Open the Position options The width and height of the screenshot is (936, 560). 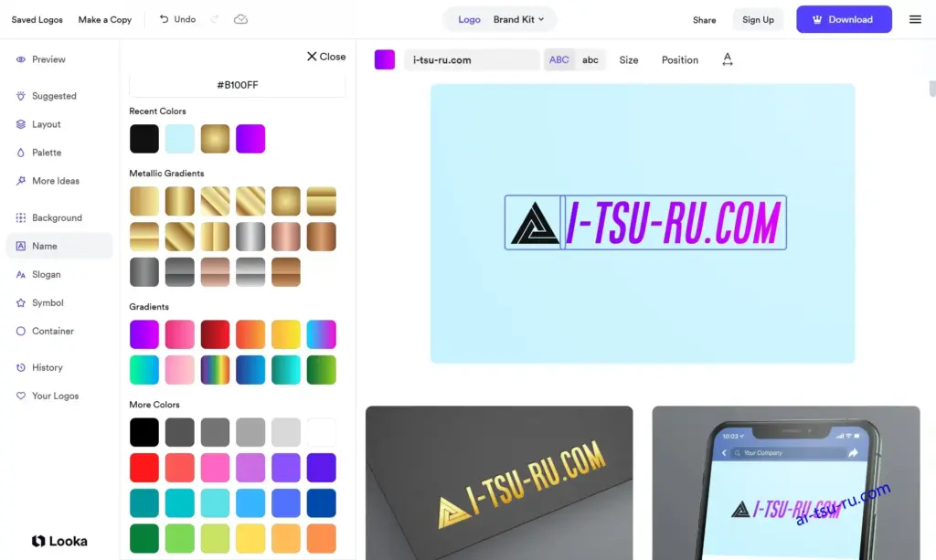coord(679,59)
